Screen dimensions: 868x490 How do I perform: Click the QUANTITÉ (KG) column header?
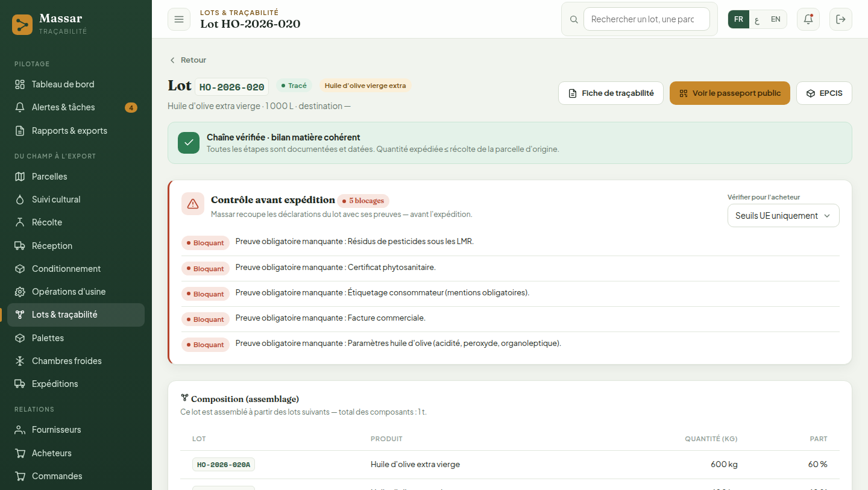(711, 439)
